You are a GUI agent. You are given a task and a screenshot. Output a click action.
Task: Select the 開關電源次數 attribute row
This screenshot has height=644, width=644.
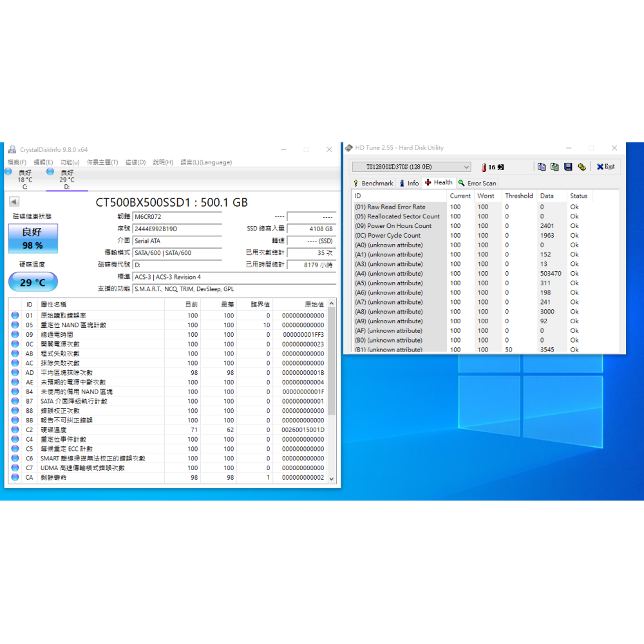click(x=167, y=344)
